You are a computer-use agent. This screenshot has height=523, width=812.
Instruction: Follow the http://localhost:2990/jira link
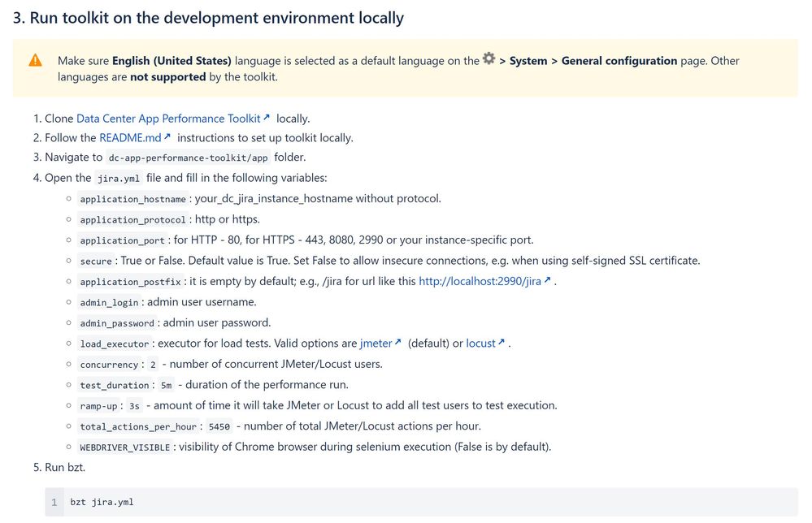(480, 281)
